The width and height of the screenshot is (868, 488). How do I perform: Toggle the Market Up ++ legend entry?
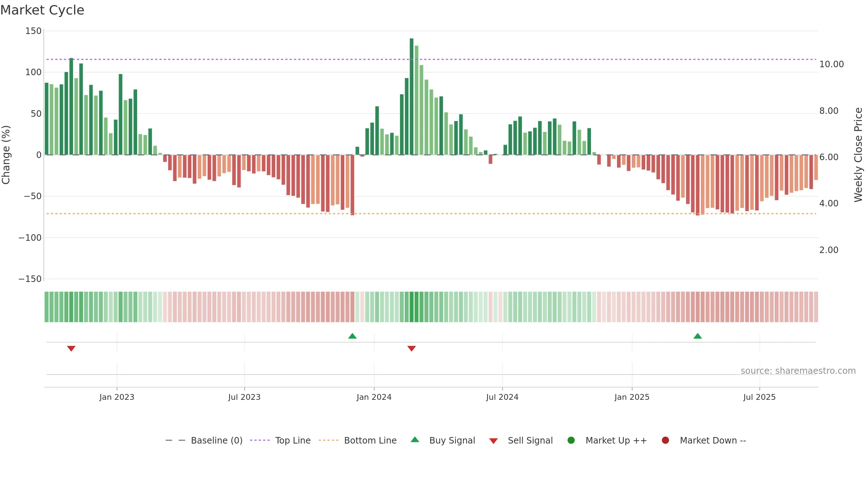click(607, 440)
